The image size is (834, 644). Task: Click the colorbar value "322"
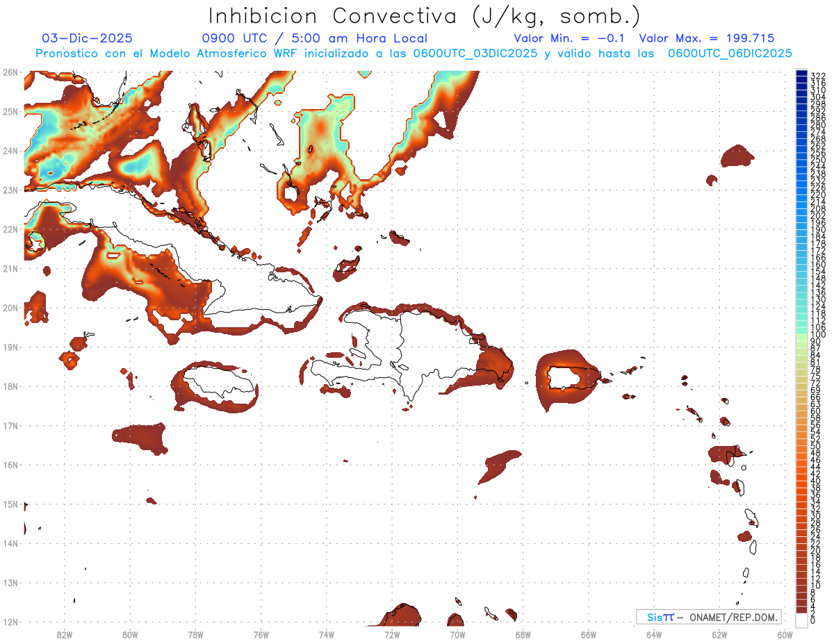(818, 76)
